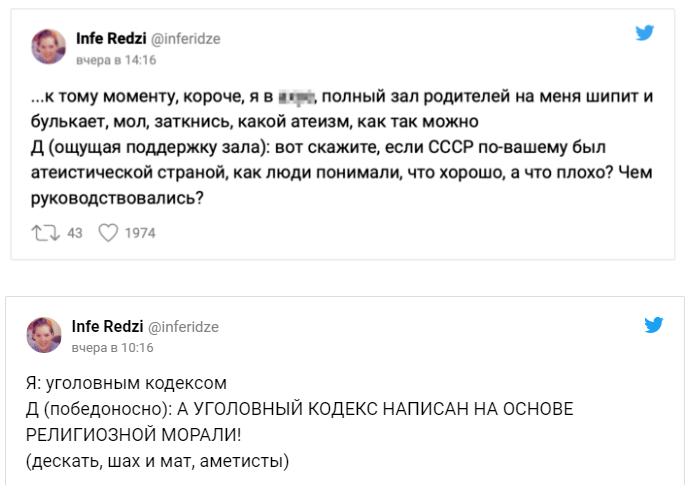
Task: Click the line "Я: уголовным кодексом"
Action: tap(127, 384)
